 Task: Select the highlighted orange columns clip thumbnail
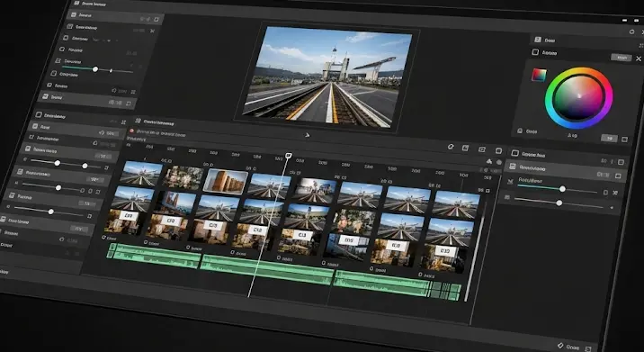click(226, 181)
